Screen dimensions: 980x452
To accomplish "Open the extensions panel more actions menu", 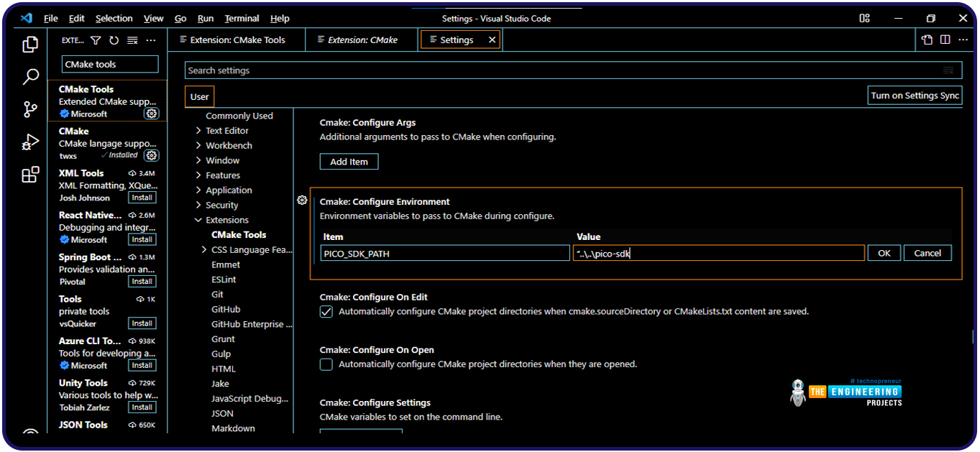I will coord(150,40).
